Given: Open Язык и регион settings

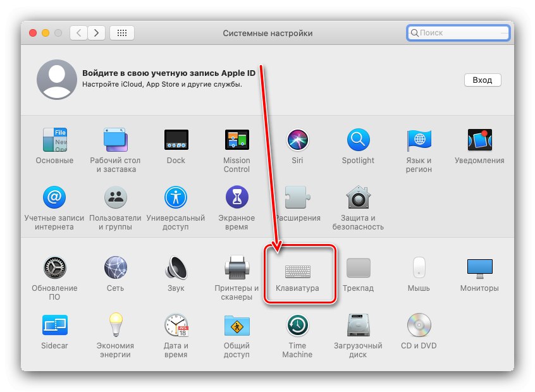Looking at the screenshot, I should tap(419, 140).
